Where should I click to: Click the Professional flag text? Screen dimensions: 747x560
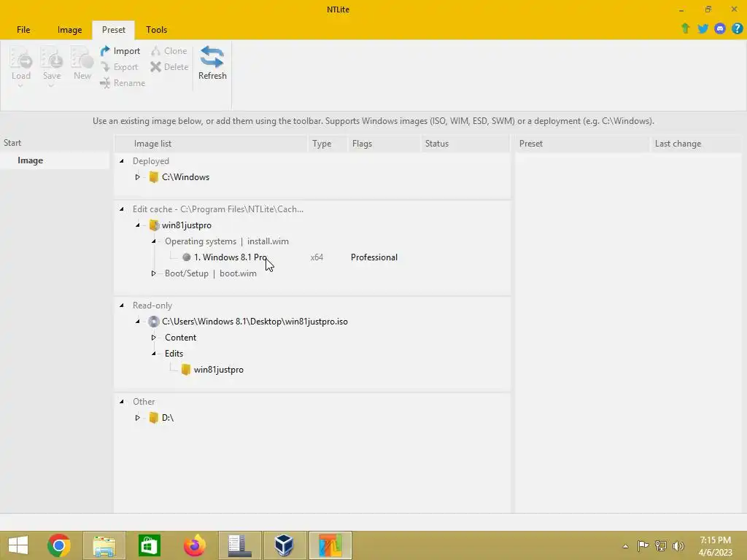click(x=374, y=257)
